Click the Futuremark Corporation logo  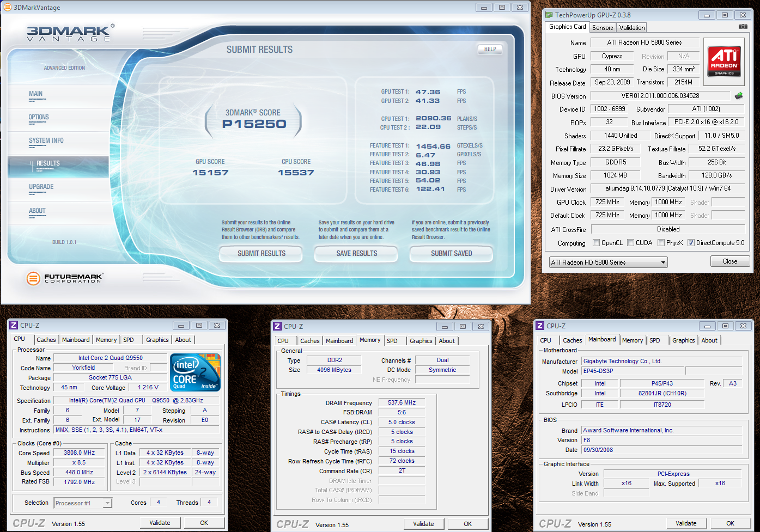click(64, 278)
